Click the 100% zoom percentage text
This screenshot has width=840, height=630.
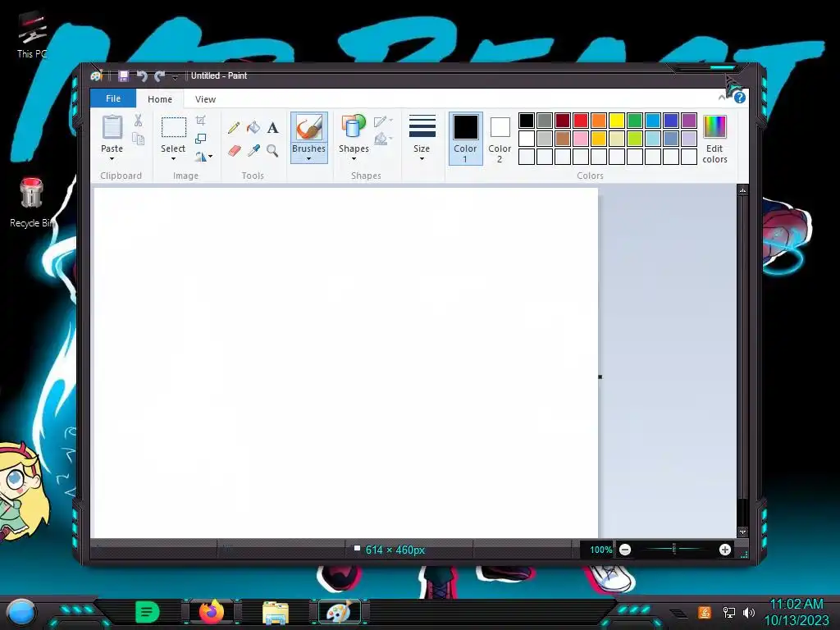point(600,550)
